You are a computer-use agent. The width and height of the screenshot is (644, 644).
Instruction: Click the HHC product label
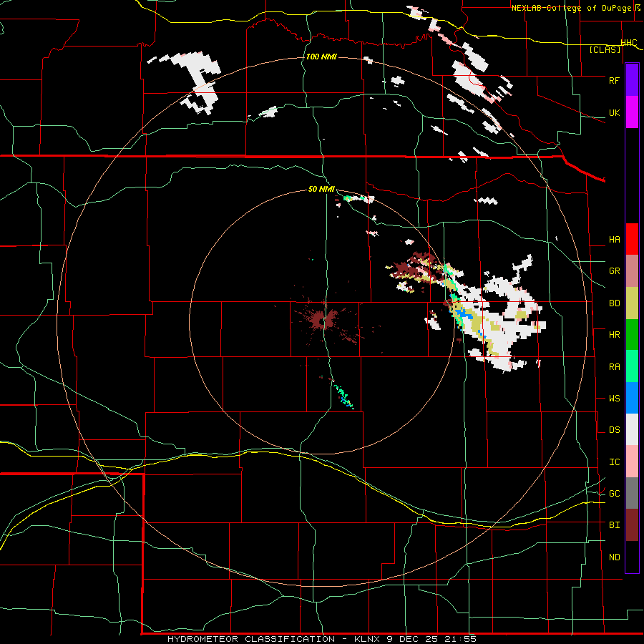(x=629, y=43)
